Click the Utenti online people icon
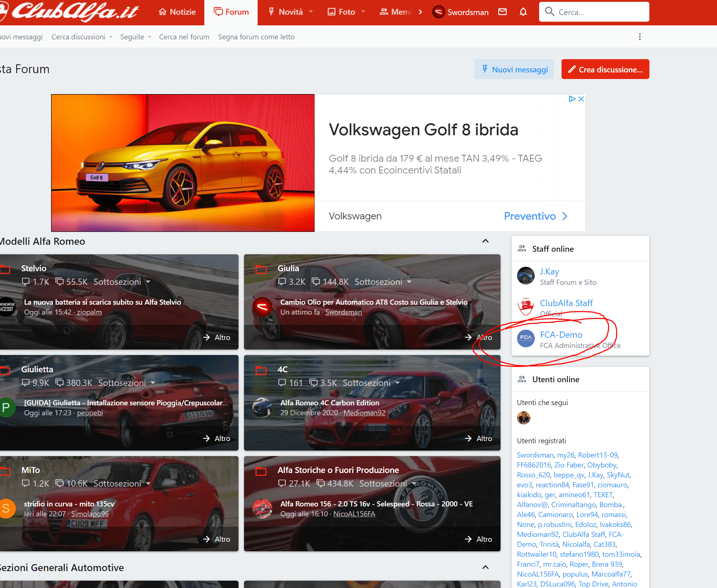Image resolution: width=717 pixels, height=588 pixels. click(522, 379)
